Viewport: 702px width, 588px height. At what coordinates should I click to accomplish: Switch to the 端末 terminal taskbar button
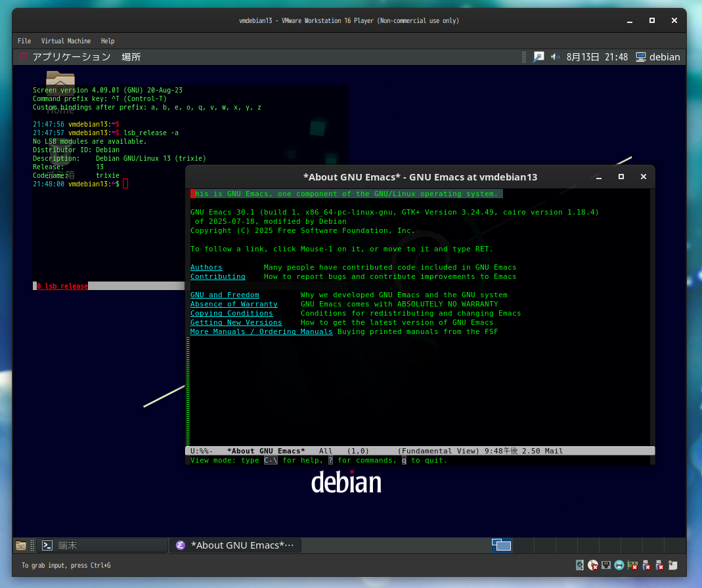point(102,545)
